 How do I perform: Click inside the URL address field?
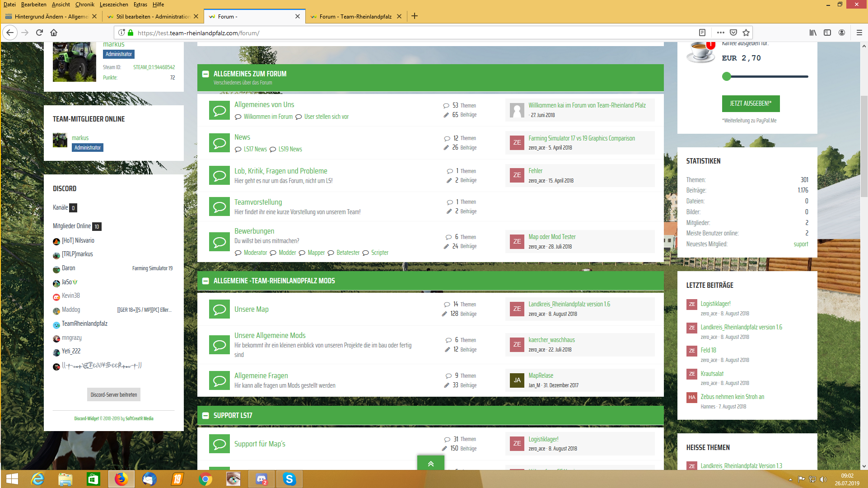pos(406,33)
